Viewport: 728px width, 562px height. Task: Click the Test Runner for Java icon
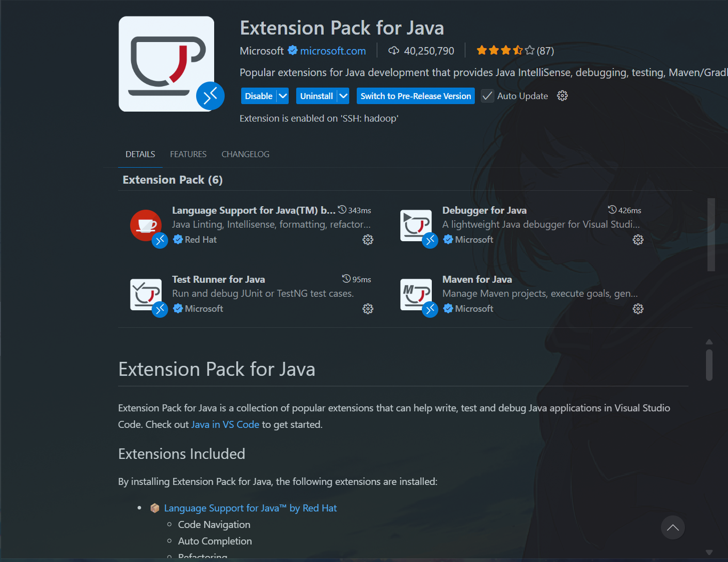tap(146, 294)
